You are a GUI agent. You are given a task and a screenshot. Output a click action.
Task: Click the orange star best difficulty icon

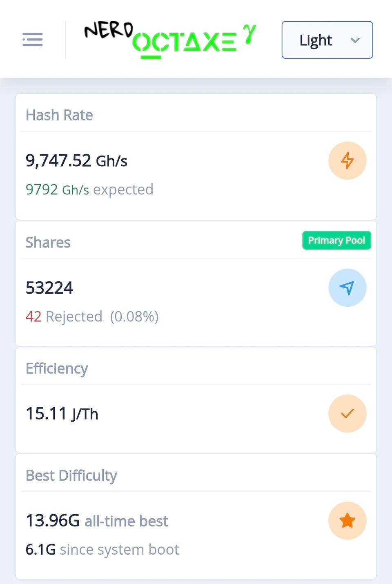tap(347, 521)
